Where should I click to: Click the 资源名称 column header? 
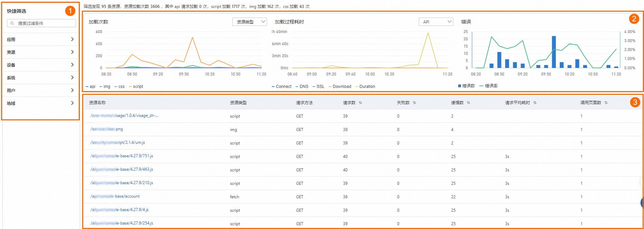coord(97,103)
